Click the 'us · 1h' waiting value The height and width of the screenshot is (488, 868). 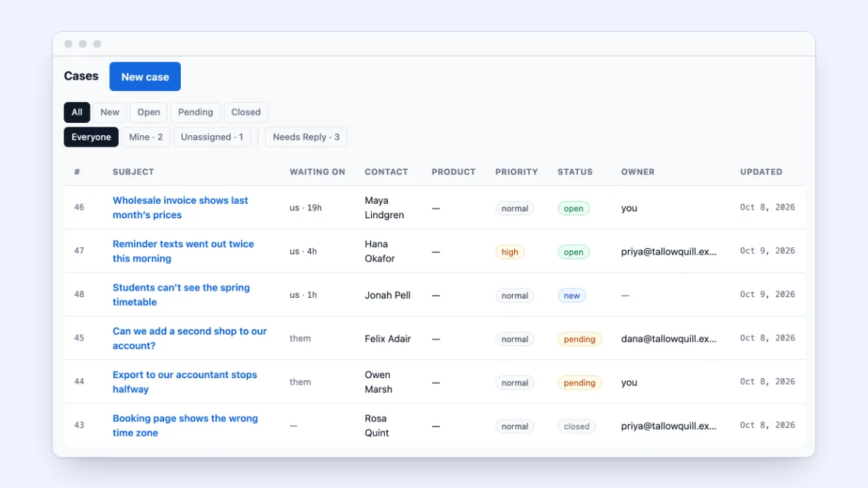(x=303, y=295)
